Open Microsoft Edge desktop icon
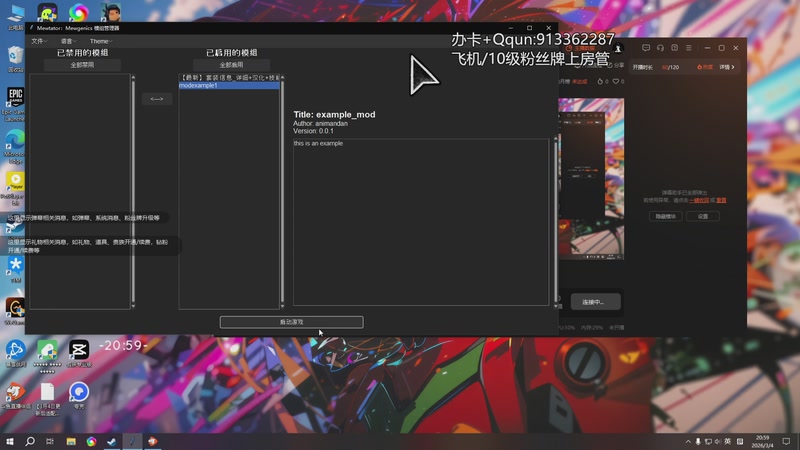The image size is (800, 450). [15, 146]
